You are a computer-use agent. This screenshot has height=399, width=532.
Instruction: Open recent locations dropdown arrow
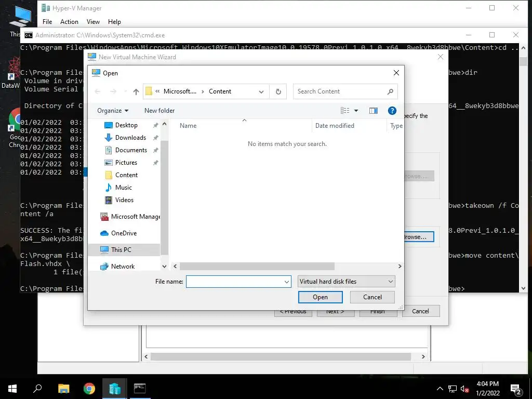click(126, 91)
